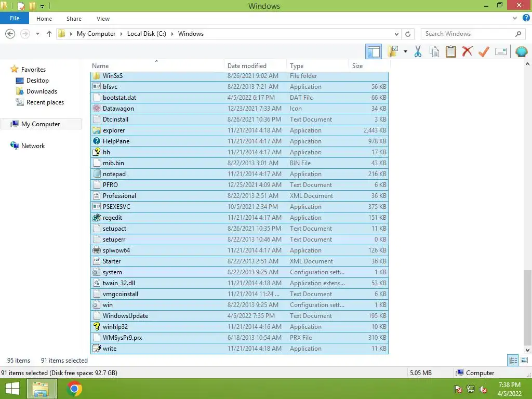Go up one folder level
The image size is (532, 399).
[49, 34]
